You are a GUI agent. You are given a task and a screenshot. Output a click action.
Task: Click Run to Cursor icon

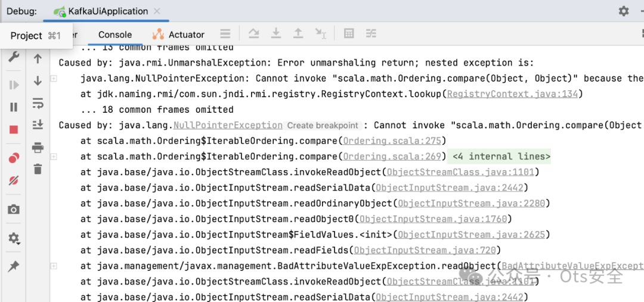coord(320,33)
